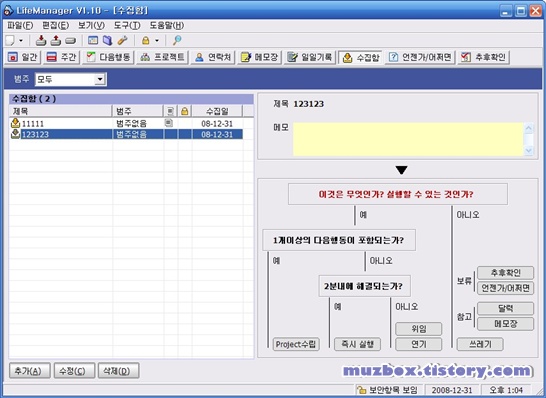Sort list by 범주 column header

click(x=138, y=111)
